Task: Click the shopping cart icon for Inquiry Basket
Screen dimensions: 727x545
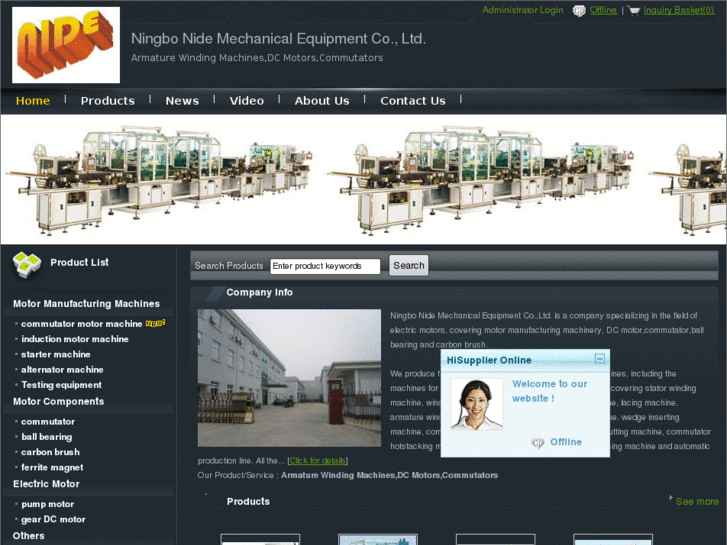Action: 633,10
